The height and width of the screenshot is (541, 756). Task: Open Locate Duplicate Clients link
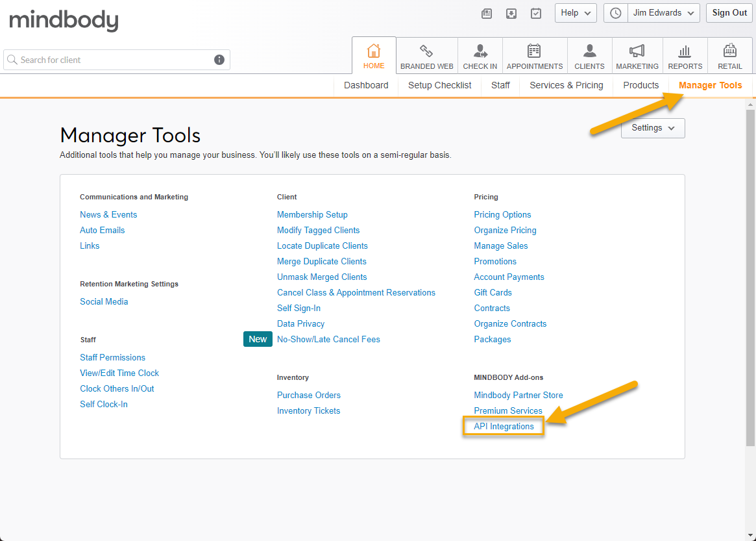[x=322, y=245]
